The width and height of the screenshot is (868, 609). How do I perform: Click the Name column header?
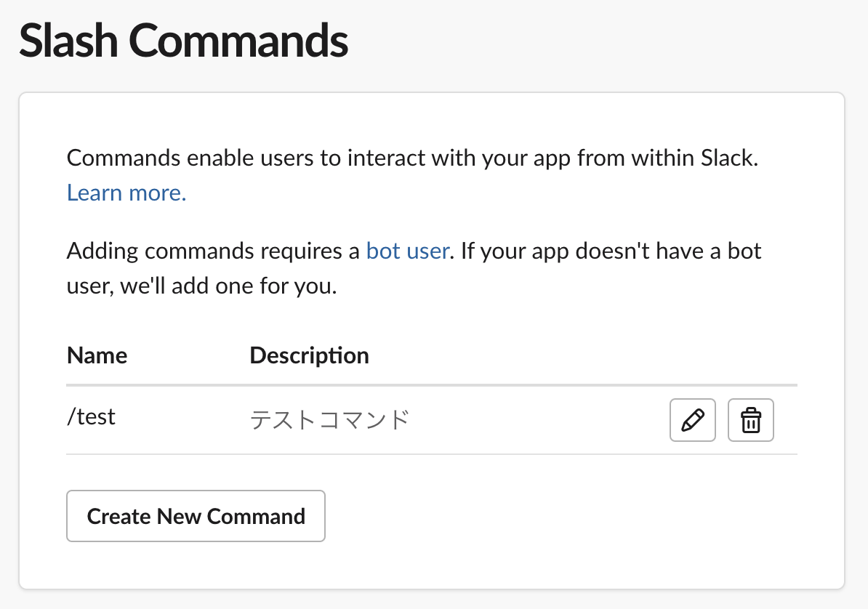pos(97,355)
